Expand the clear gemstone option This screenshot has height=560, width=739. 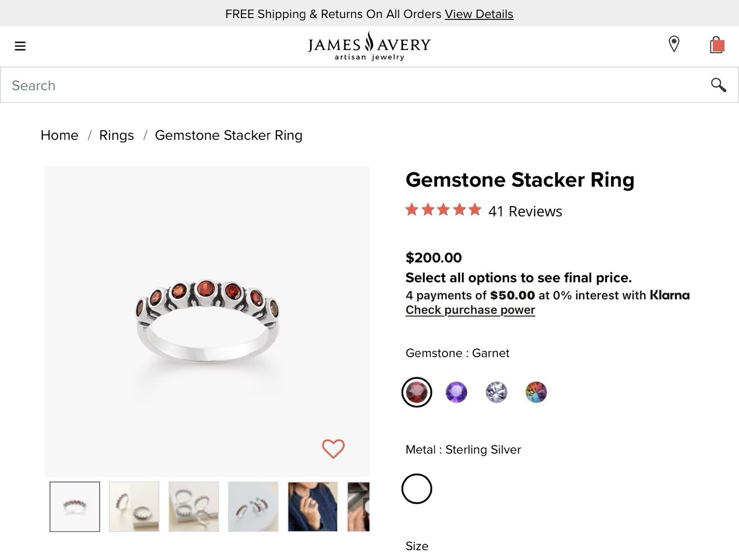click(x=496, y=392)
